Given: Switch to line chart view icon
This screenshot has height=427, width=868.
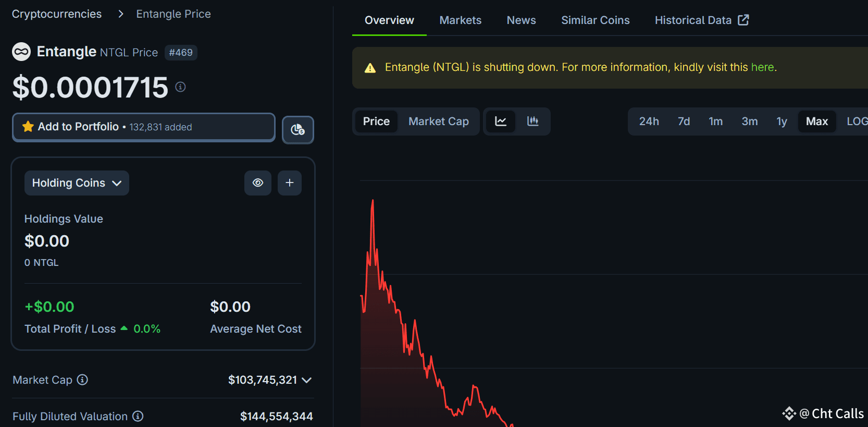Looking at the screenshot, I should [501, 121].
